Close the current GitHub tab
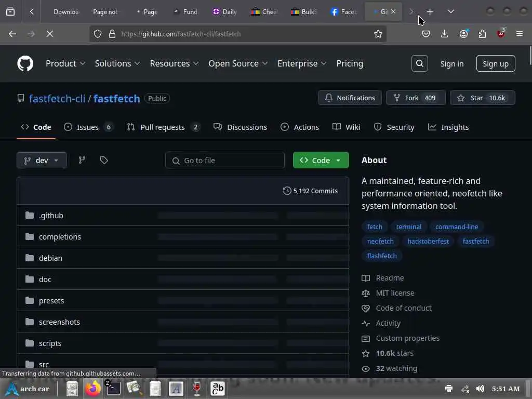Viewport: 532px width, 399px height. (393, 11)
